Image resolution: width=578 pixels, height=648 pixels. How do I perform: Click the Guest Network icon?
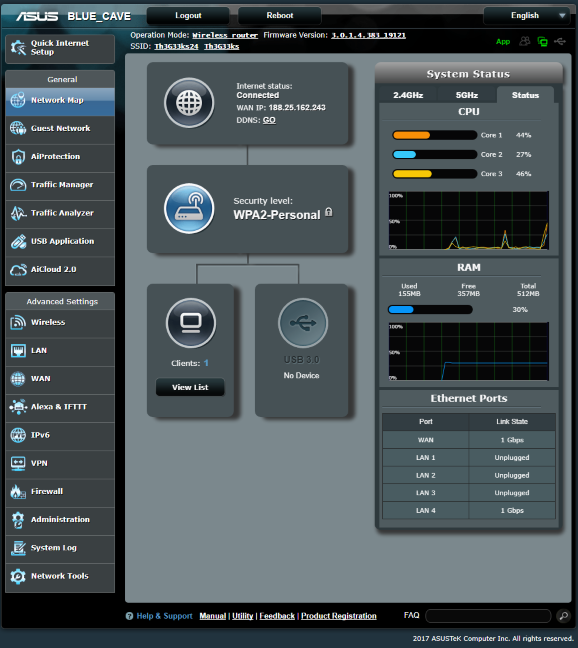click(x=18, y=128)
